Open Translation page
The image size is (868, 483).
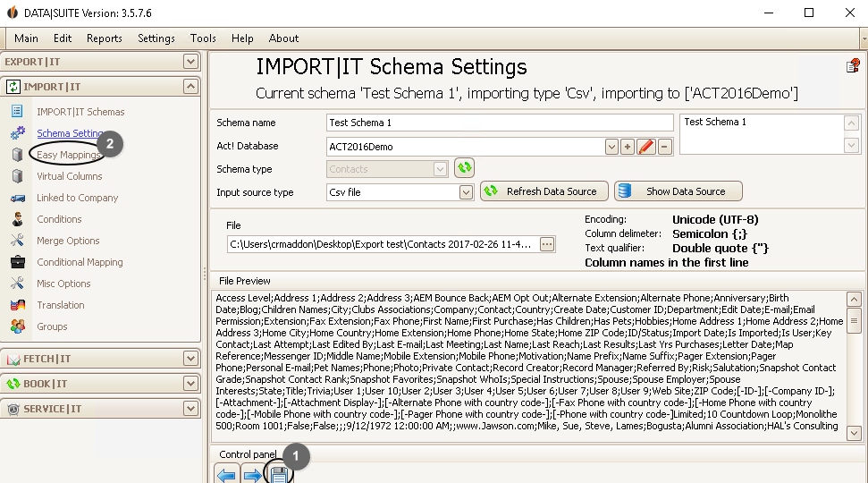[x=60, y=305]
